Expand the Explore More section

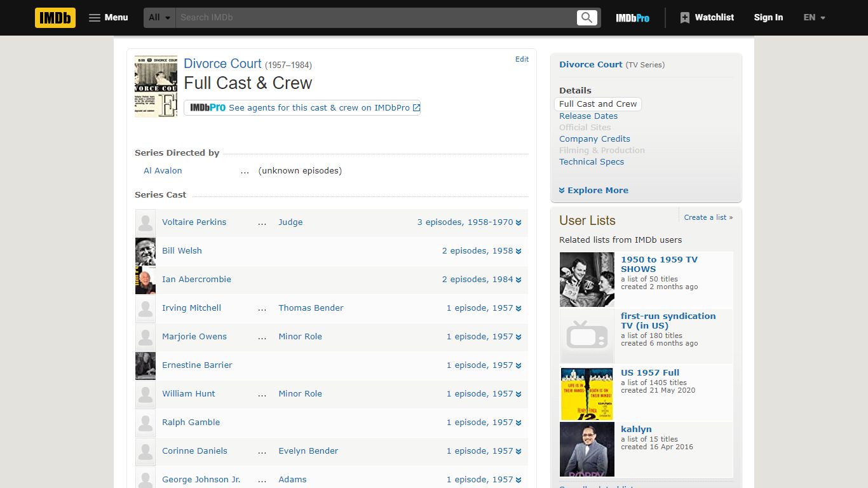[593, 191]
